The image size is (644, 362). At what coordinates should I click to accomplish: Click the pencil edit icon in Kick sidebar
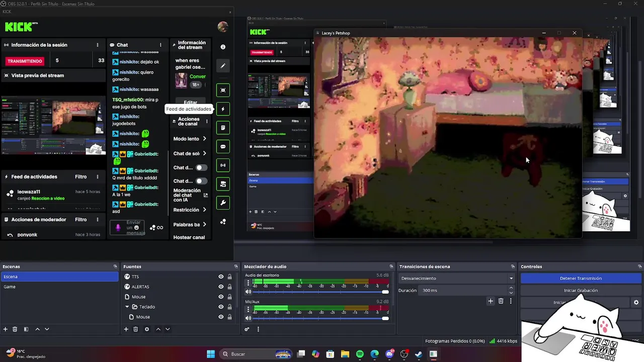[223, 66]
